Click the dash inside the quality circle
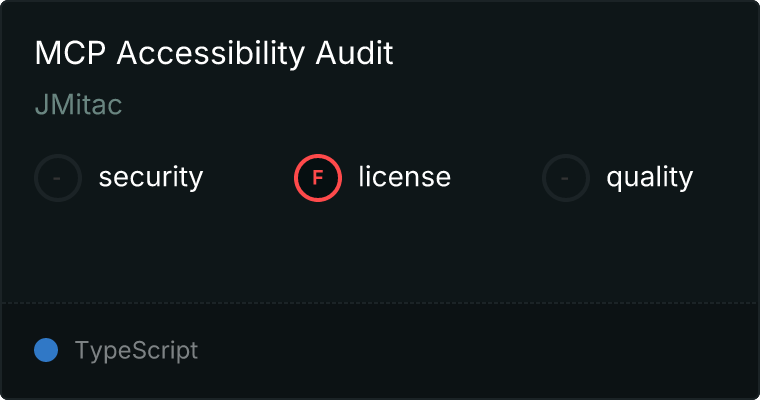The height and width of the screenshot is (400, 760). tap(566, 178)
